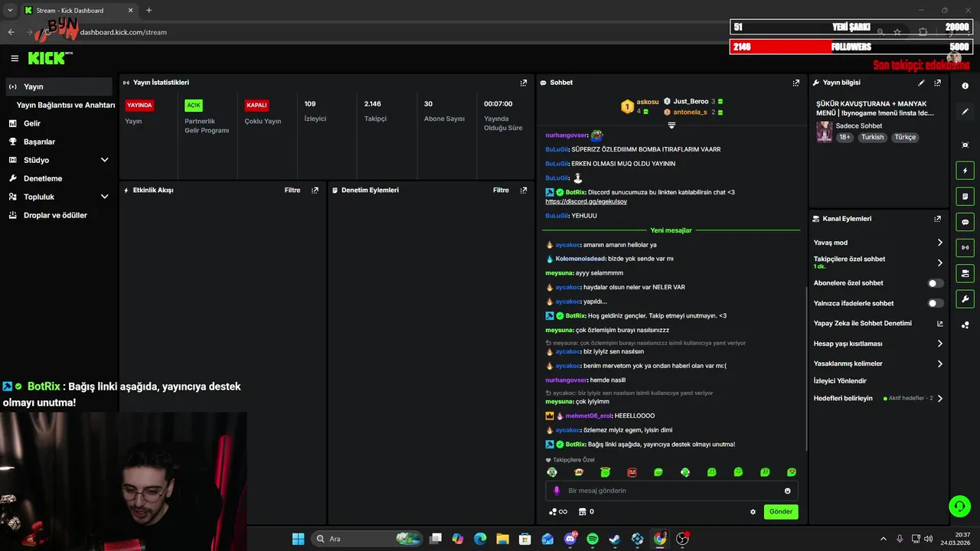
Task: Open chat settings gear next to Gönder
Action: pos(753,512)
